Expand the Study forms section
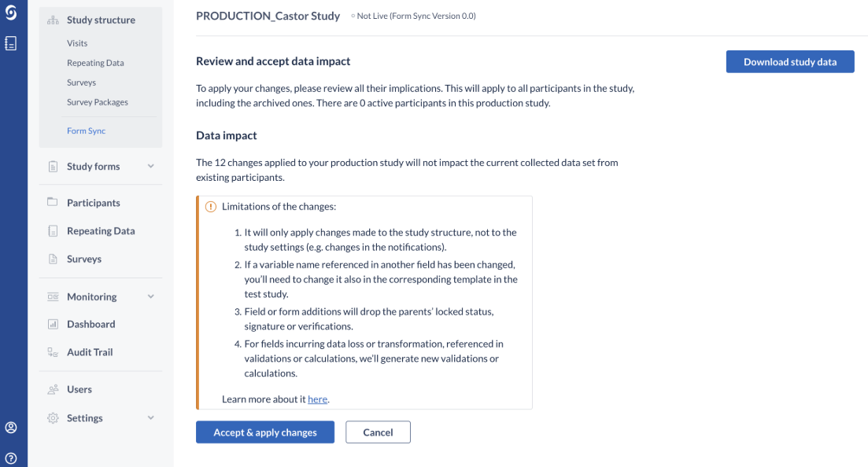The height and width of the screenshot is (467, 868). (151, 166)
